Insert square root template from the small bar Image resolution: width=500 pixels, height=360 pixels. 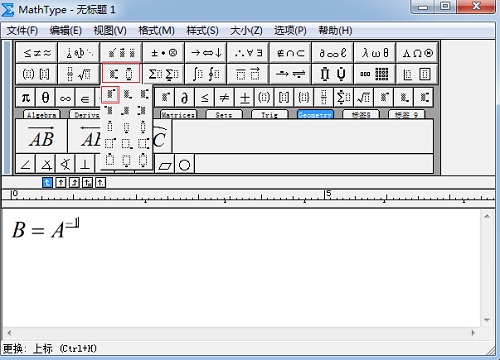coord(364,98)
